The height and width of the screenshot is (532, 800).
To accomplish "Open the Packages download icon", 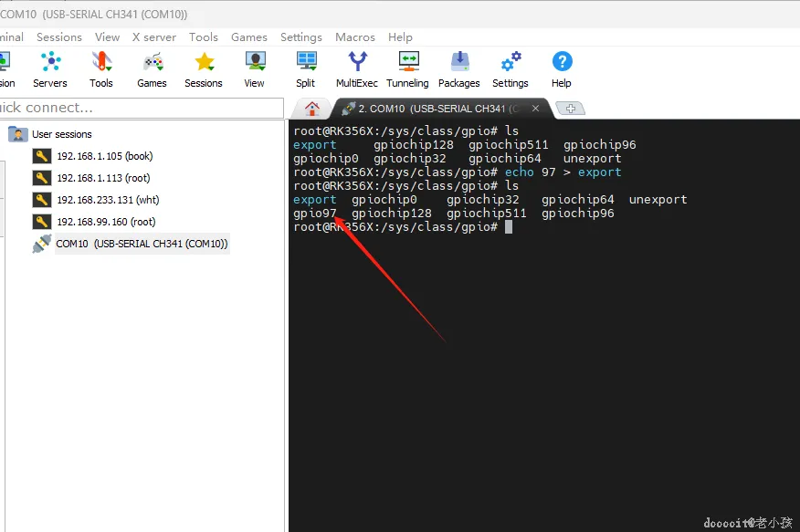I will point(459,62).
